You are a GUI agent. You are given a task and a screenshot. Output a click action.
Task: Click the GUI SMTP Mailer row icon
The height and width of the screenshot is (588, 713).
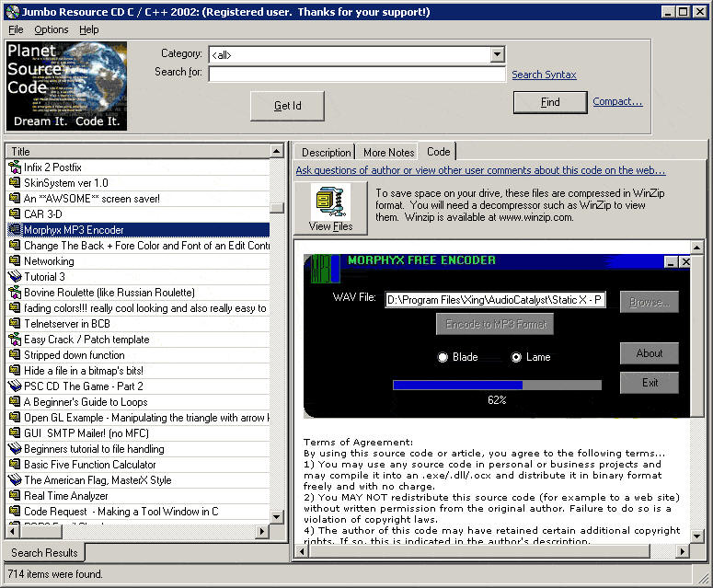click(x=15, y=432)
